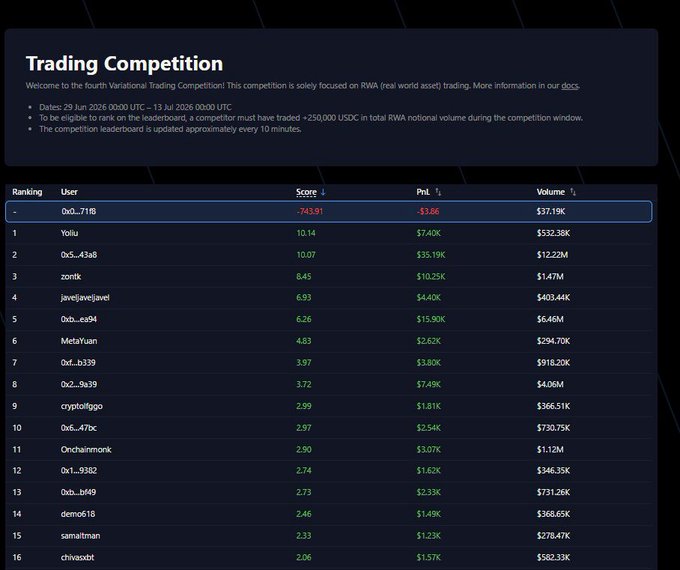Click MetaYuan's score 4.83
Image resolution: width=680 pixels, height=570 pixels.
tap(304, 341)
